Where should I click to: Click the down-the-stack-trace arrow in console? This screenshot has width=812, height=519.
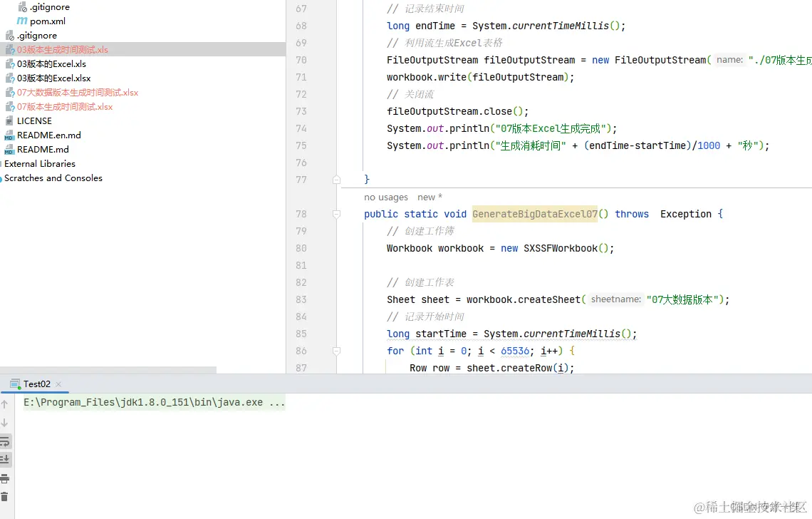coord(5,423)
